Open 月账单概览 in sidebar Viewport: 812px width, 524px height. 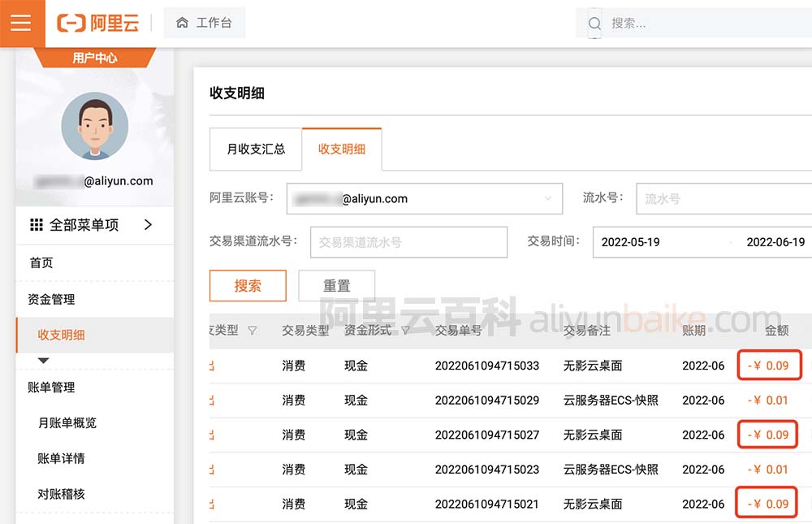click(67, 423)
